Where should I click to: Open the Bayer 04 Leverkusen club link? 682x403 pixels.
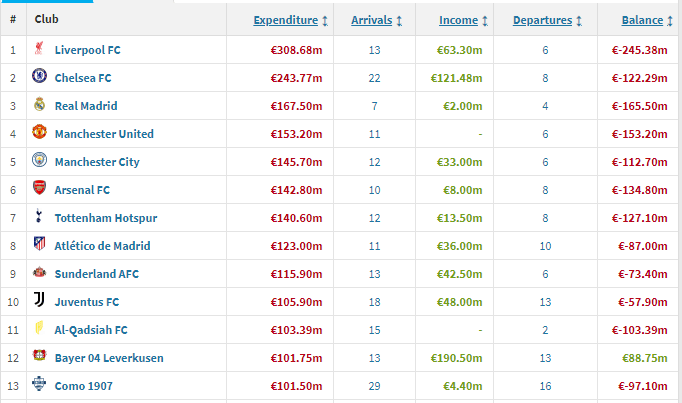coord(109,357)
